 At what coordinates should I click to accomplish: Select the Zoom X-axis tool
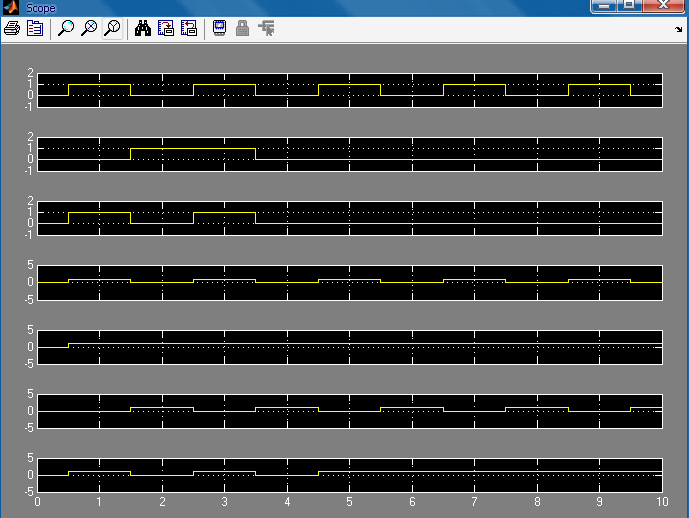click(x=89, y=29)
